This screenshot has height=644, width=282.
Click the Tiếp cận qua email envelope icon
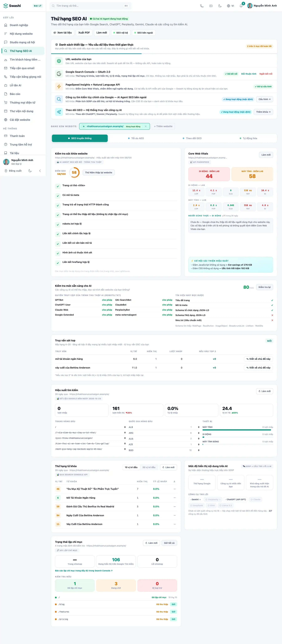(6, 68)
